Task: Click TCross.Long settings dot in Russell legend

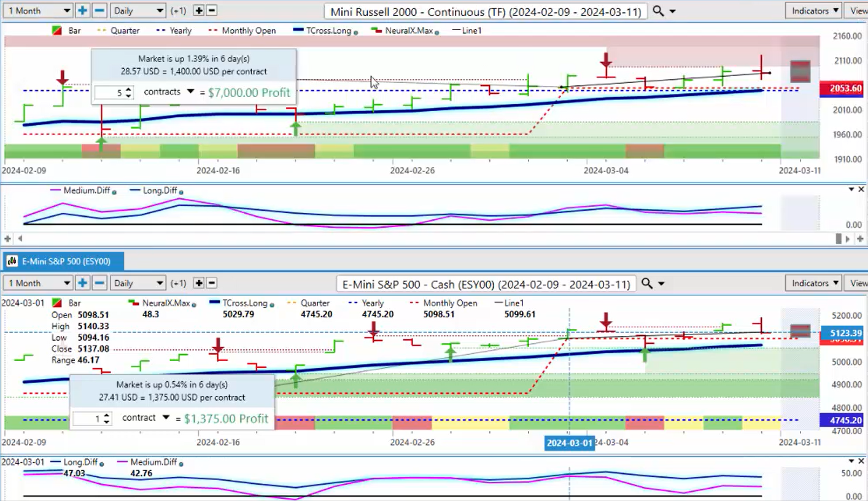Action: (x=356, y=31)
